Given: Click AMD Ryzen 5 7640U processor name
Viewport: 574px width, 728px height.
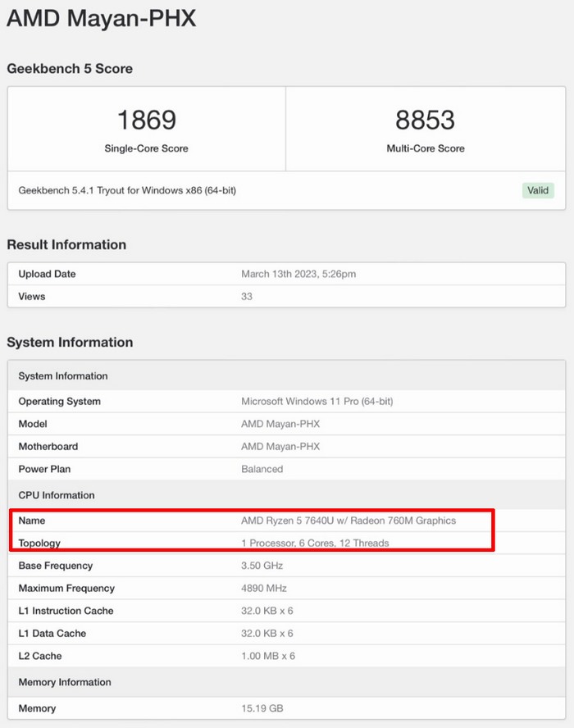Looking at the screenshot, I should coord(348,521).
